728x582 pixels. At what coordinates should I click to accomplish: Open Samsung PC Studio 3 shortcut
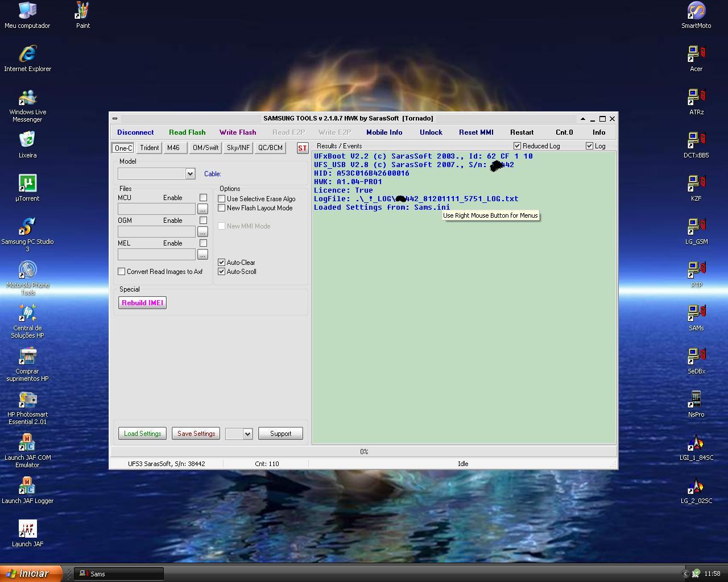[27, 235]
